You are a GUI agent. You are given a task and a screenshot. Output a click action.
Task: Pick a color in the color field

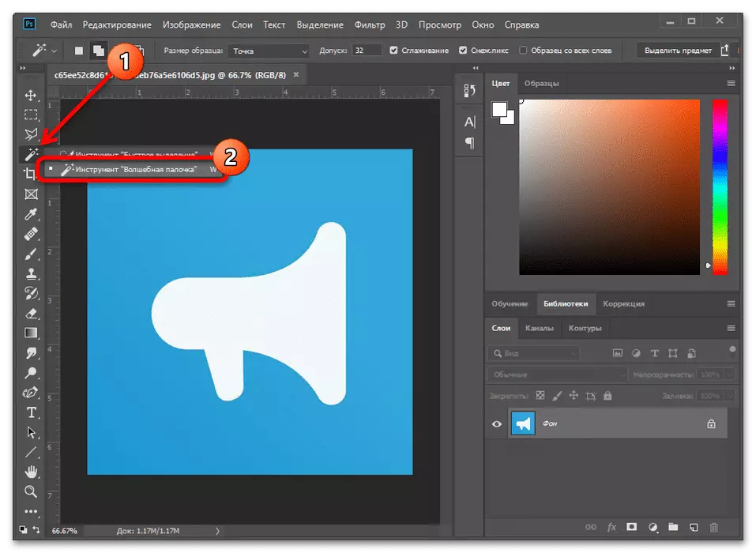coord(609,187)
